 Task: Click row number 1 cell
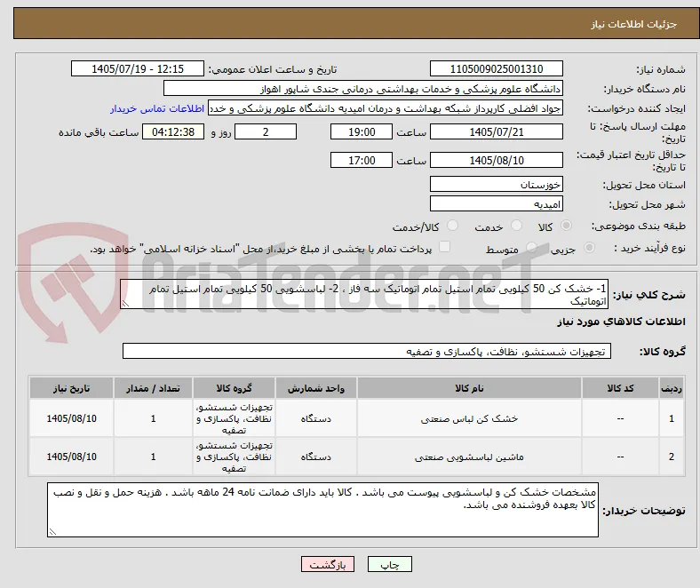[672, 418]
